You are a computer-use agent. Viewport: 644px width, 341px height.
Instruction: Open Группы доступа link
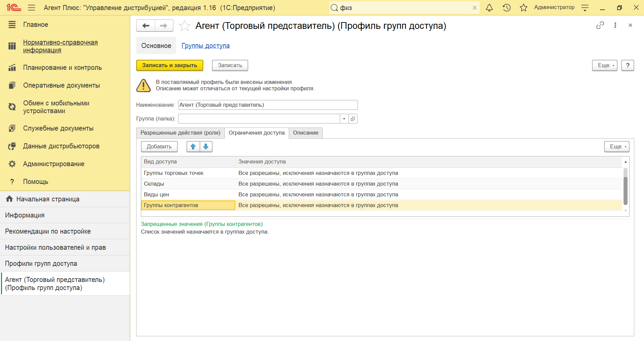pyautogui.click(x=206, y=46)
